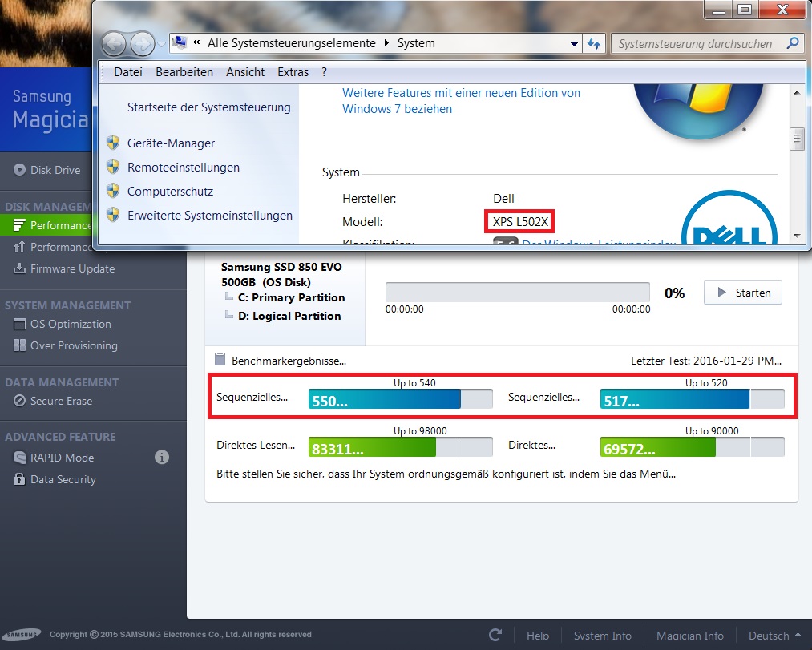Open Secure Erase under Data Management
Viewport: 812px width, 650px height.
click(61, 401)
